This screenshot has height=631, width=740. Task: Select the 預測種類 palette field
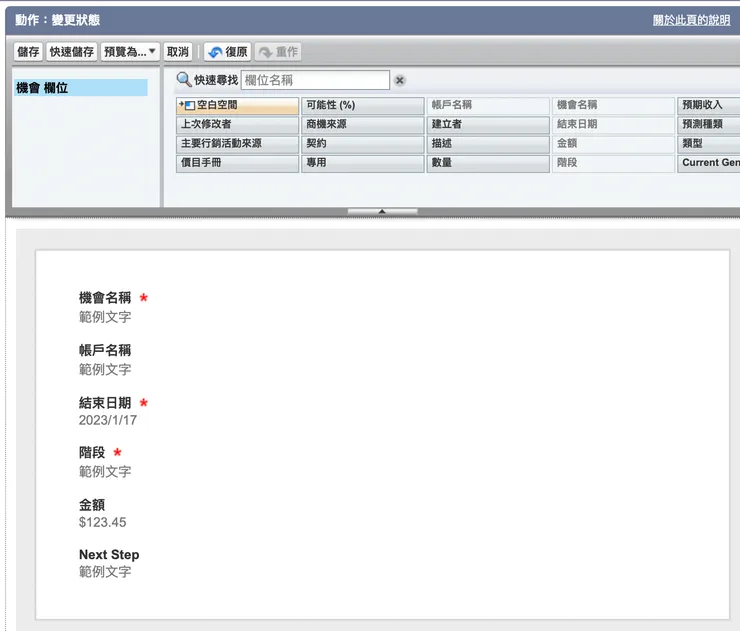point(708,125)
